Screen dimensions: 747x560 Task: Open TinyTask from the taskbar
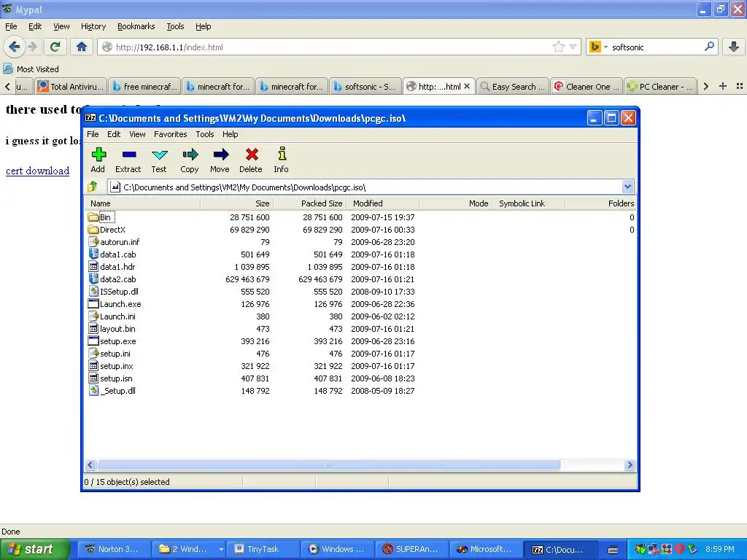coord(263,549)
